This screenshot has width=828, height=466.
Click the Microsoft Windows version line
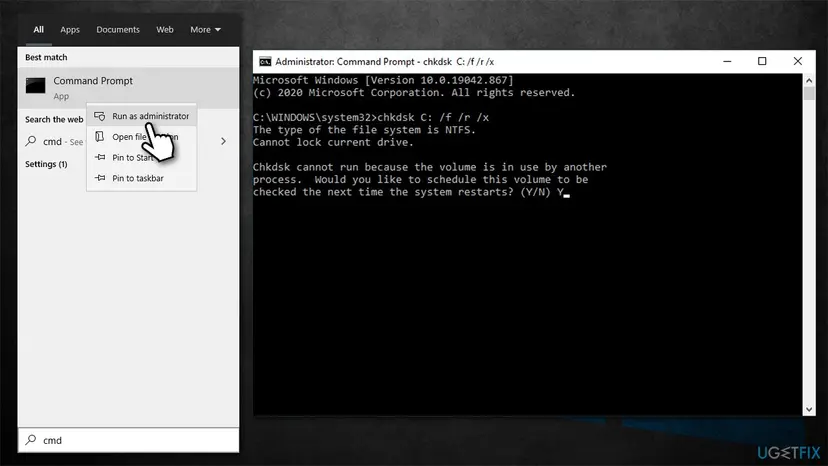click(383, 80)
